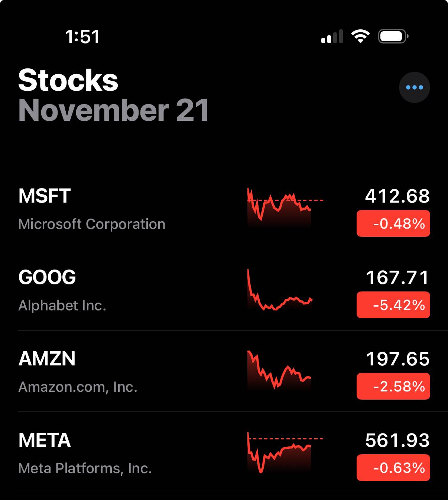
Task: Tap the Wi-Fi status icon
Action: click(360, 36)
